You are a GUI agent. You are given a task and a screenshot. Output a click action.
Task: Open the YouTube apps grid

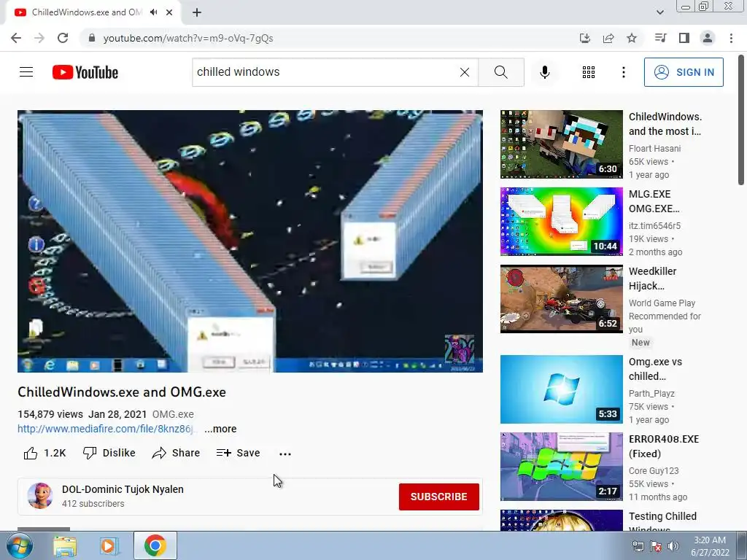click(589, 72)
